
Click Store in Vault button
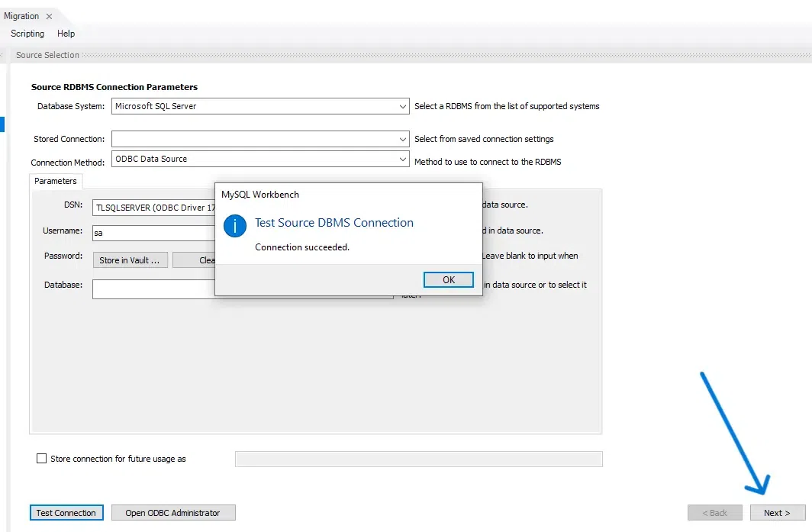click(x=130, y=260)
